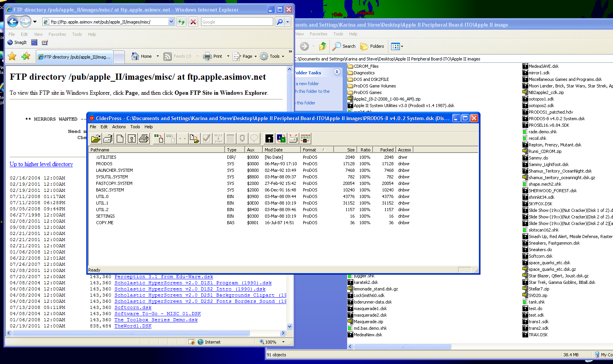Click the HELLO START rename icon
Image resolution: width=613 pixels, height=364 pixels.
pyautogui.click(x=218, y=138)
